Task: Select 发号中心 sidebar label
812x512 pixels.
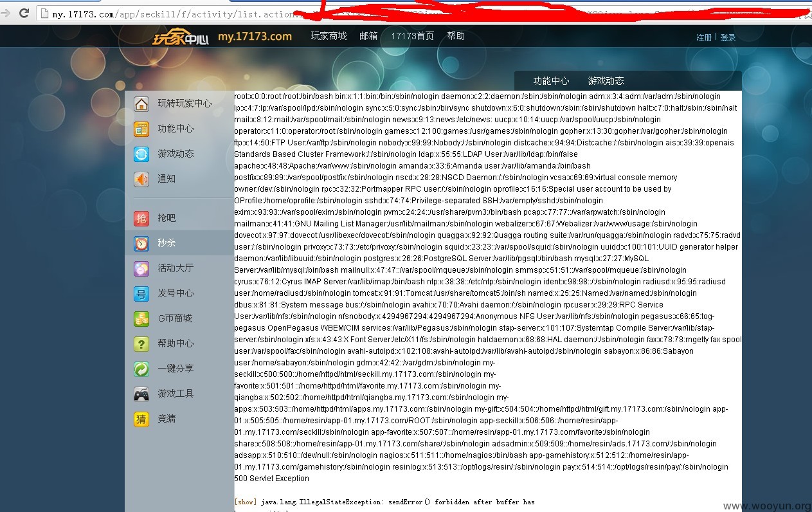Action: (176, 293)
